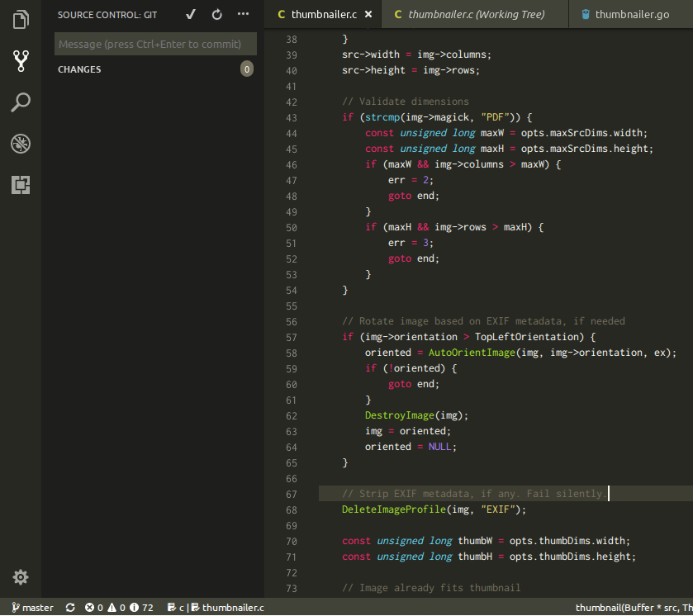Click the '// Validate dimensions' comment

(406, 102)
